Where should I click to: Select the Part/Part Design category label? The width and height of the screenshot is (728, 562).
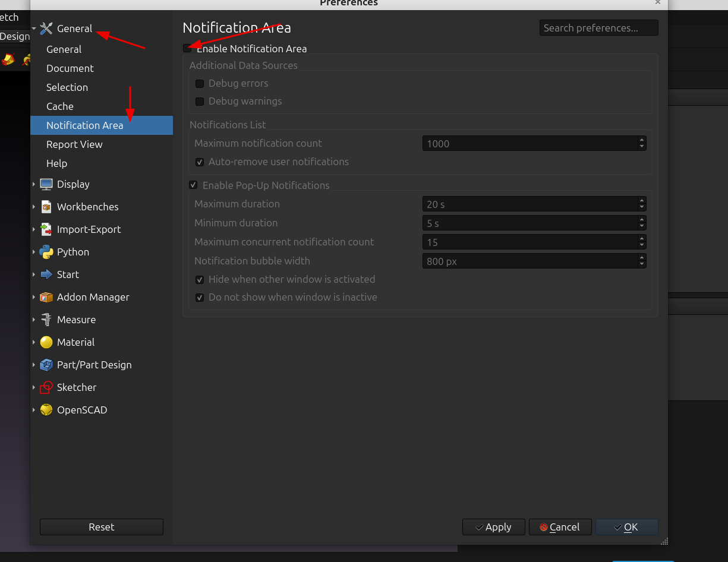click(x=94, y=365)
